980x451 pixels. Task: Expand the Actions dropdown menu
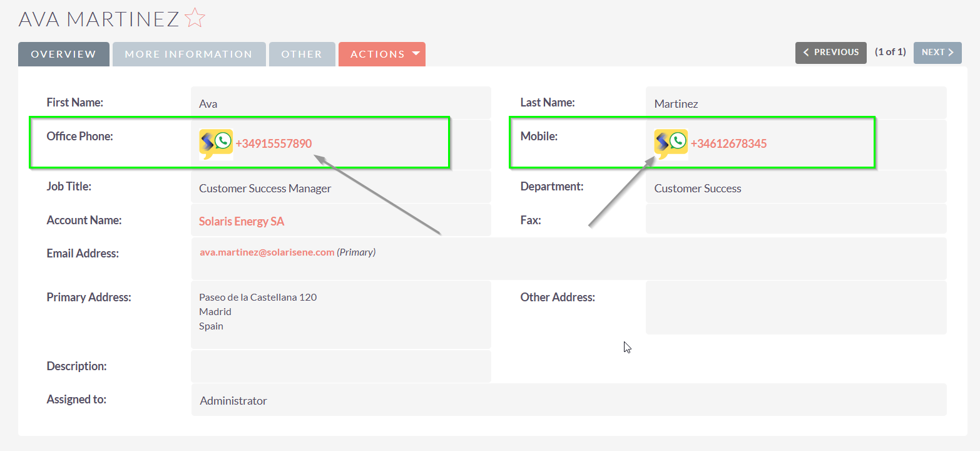[x=382, y=54]
